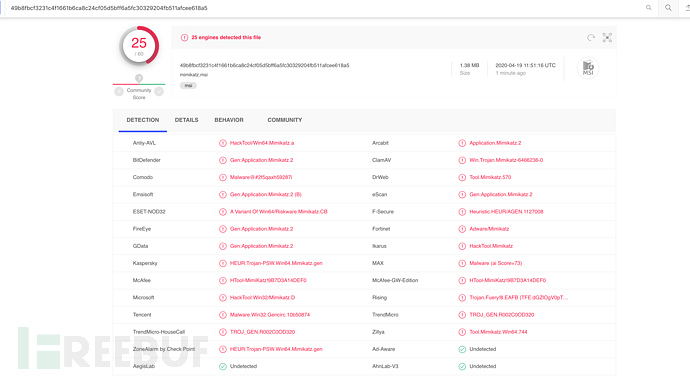Screen dimensions: 690x376
Task: Click the alert icon beside Antiy-AVL detection
Action: tap(223, 143)
